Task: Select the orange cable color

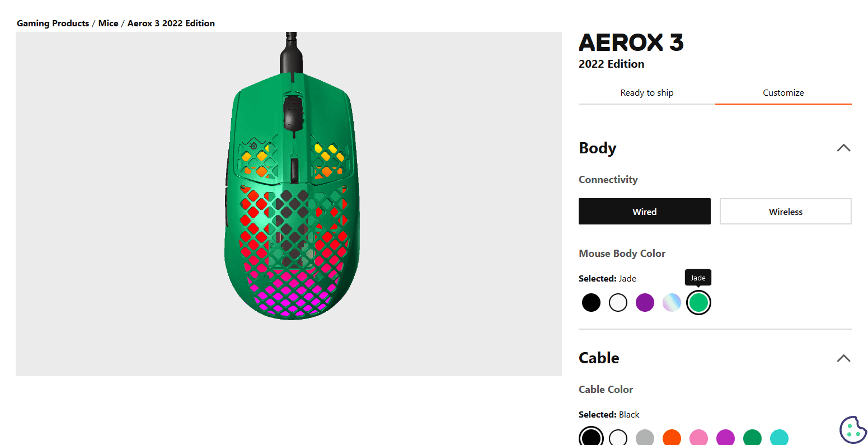Action: pyautogui.click(x=672, y=438)
